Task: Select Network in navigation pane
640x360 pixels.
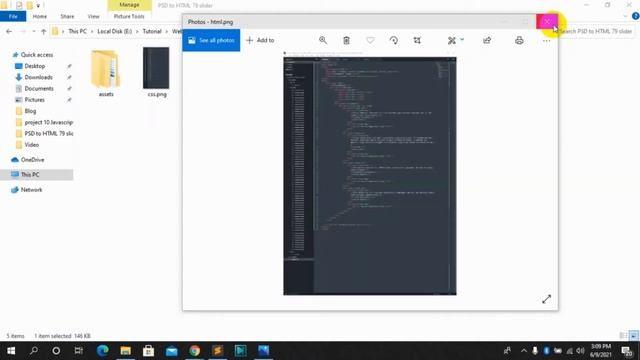Action: pos(31,190)
